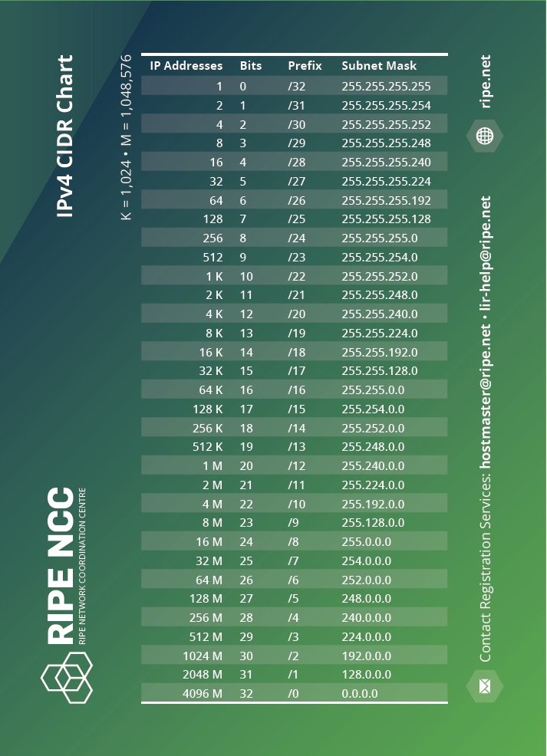Image resolution: width=547 pixels, height=756 pixels.
Task: Click the IP Addresses column header
Action: (186, 66)
